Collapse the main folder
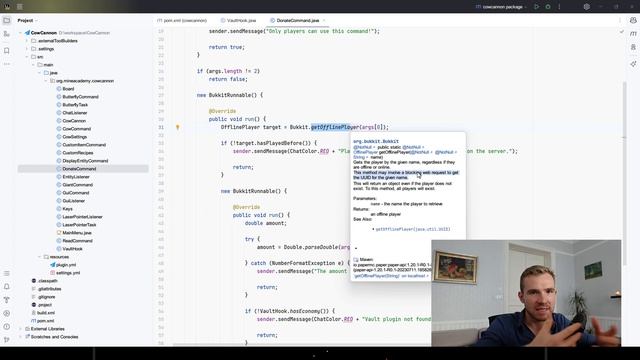The image size is (640, 360). pyautogui.click(x=33, y=65)
